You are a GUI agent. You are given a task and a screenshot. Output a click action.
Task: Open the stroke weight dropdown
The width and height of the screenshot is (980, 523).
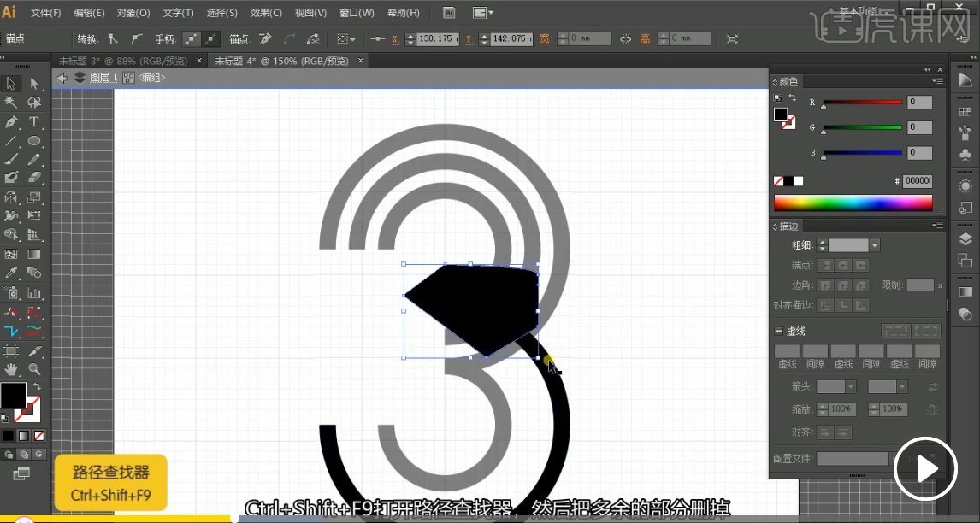[x=874, y=245]
